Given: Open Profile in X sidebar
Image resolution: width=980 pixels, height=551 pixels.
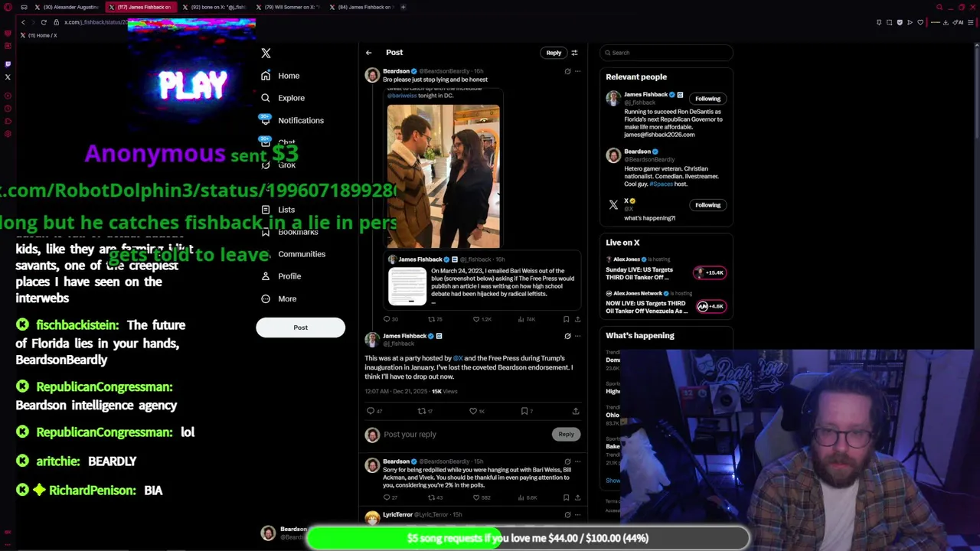Looking at the screenshot, I should click(x=281, y=276).
